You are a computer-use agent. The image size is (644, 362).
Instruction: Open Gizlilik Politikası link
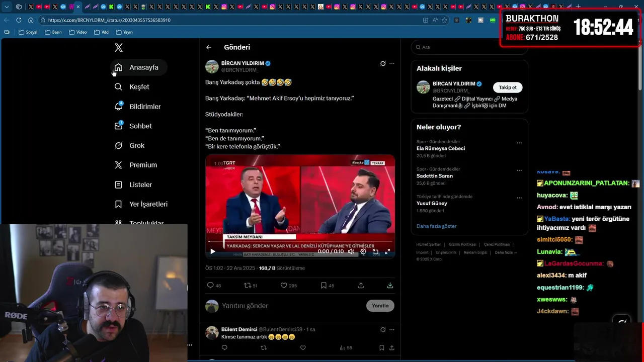462,244
